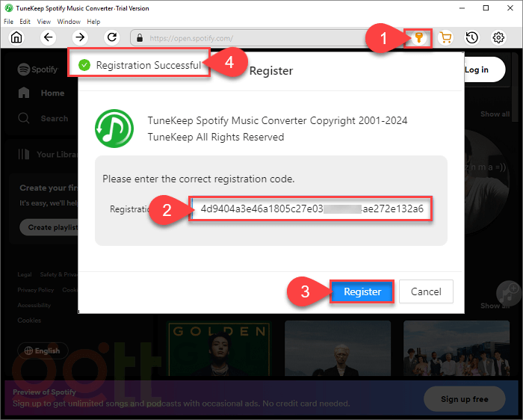Open the Edit menu
The image size is (523, 420).
25,22
